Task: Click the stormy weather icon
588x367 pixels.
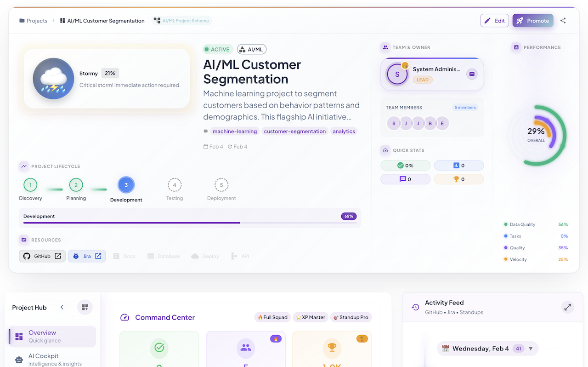Action: pos(53,79)
